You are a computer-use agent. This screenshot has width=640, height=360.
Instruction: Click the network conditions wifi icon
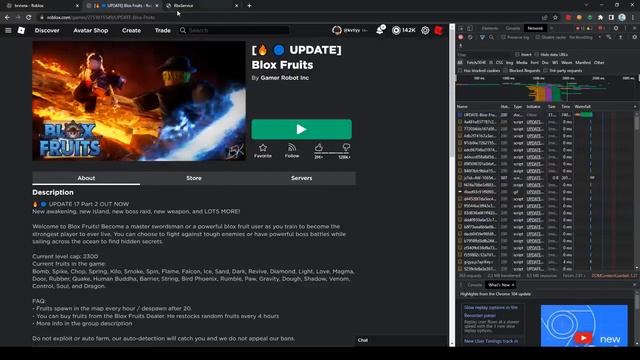point(609,37)
